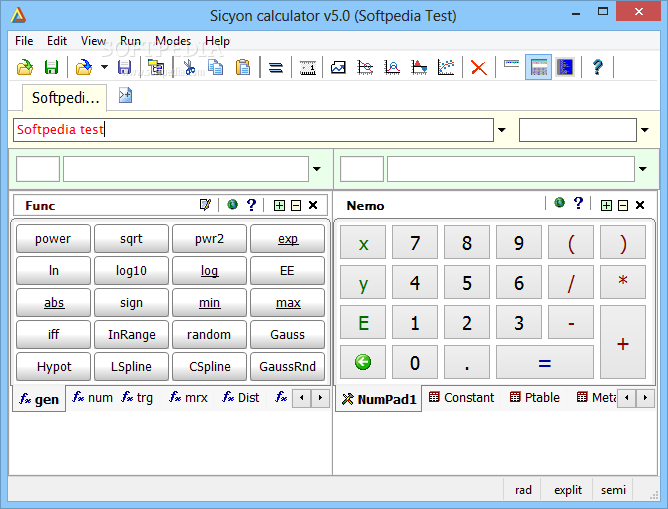
Task: Collapse Func panel with minus icon
Action: (296, 206)
